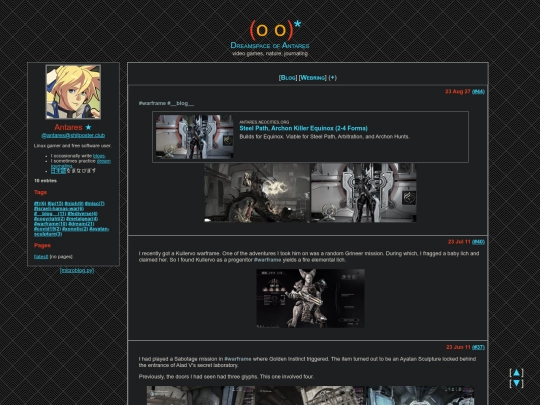The width and height of the screenshot is (540, 405).
Task: Click the '23 Aug 27' post date
Action: pyautogui.click(x=457, y=92)
